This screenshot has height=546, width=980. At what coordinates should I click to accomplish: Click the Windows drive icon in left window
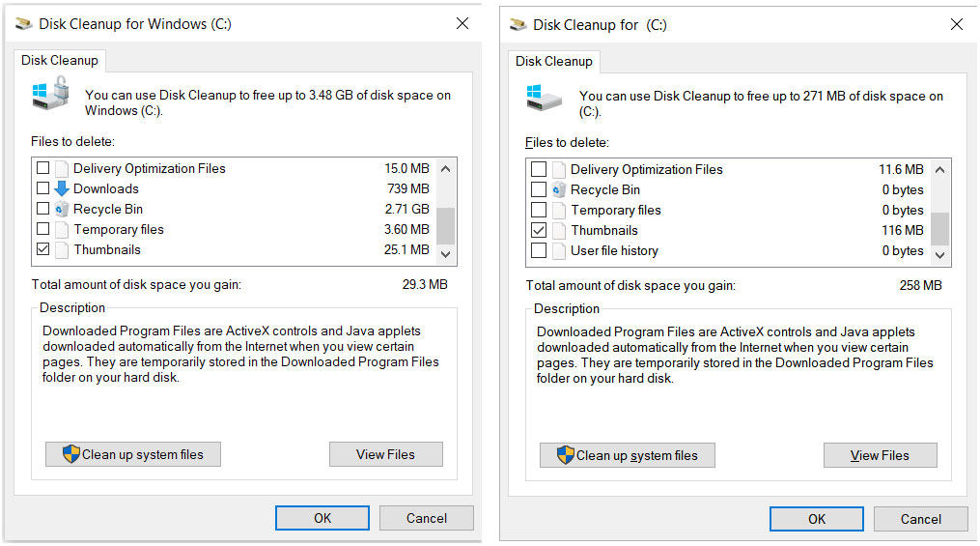50,93
